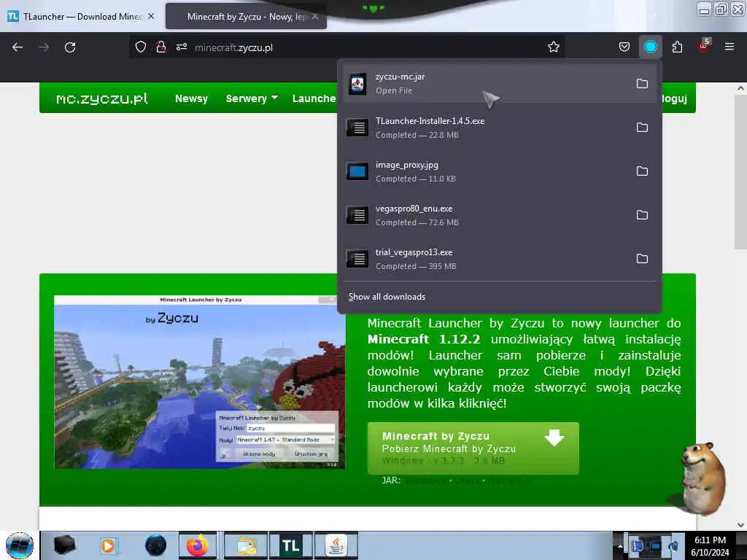Open Firefox from the taskbar
747x560 pixels.
pyautogui.click(x=197, y=545)
